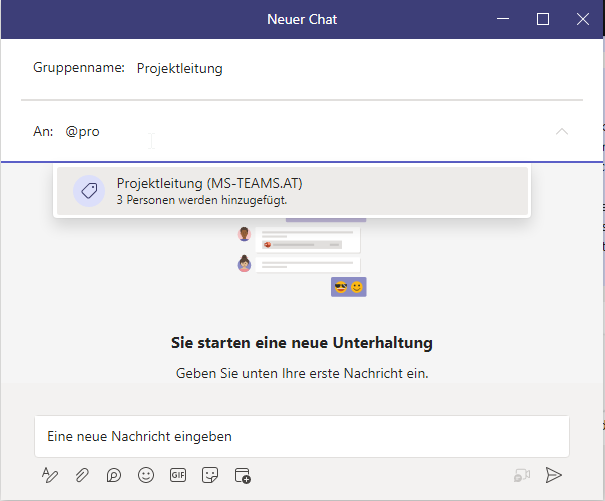Image resolution: width=605 pixels, height=501 pixels.
Task: Click into the An recipient field
Action: (305, 132)
